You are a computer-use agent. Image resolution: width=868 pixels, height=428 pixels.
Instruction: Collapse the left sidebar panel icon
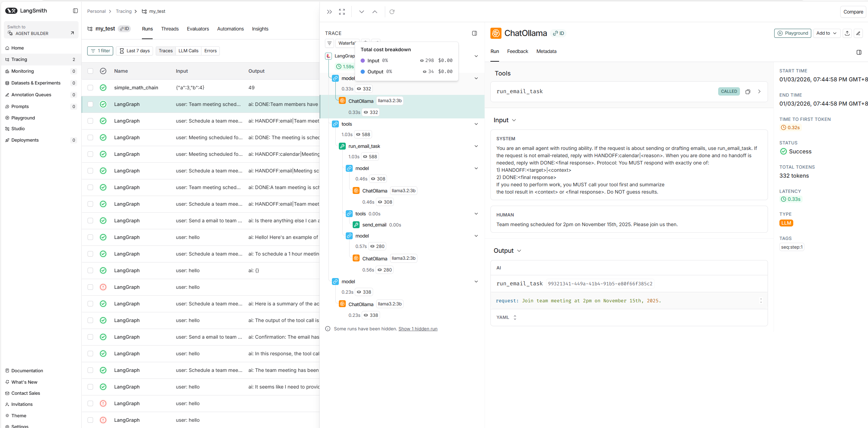coord(75,11)
